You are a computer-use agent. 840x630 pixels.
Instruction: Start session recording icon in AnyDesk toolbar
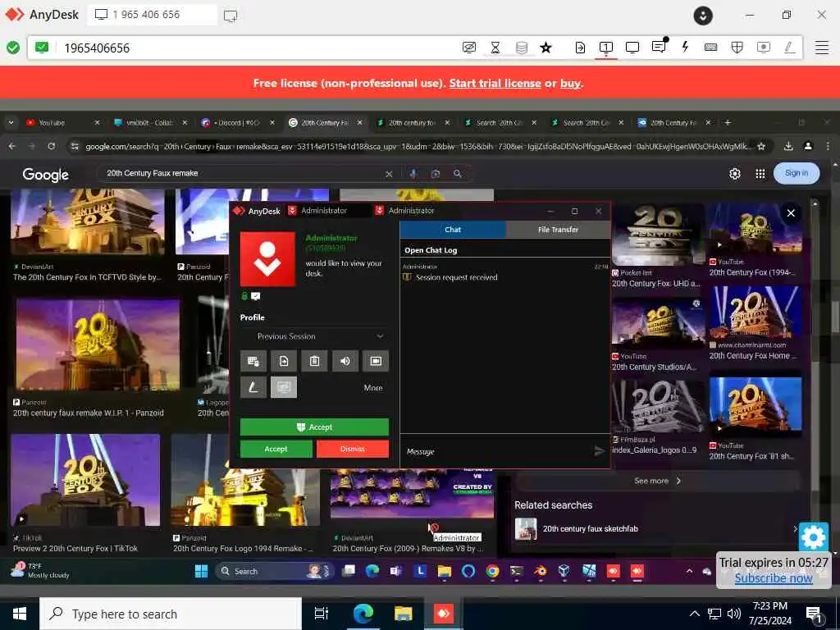(764, 48)
